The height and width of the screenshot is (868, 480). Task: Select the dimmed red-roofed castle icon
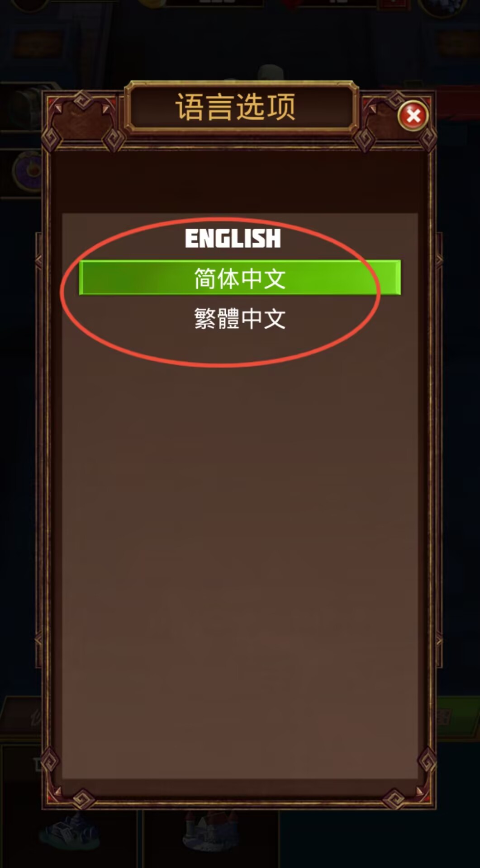(210, 830)
